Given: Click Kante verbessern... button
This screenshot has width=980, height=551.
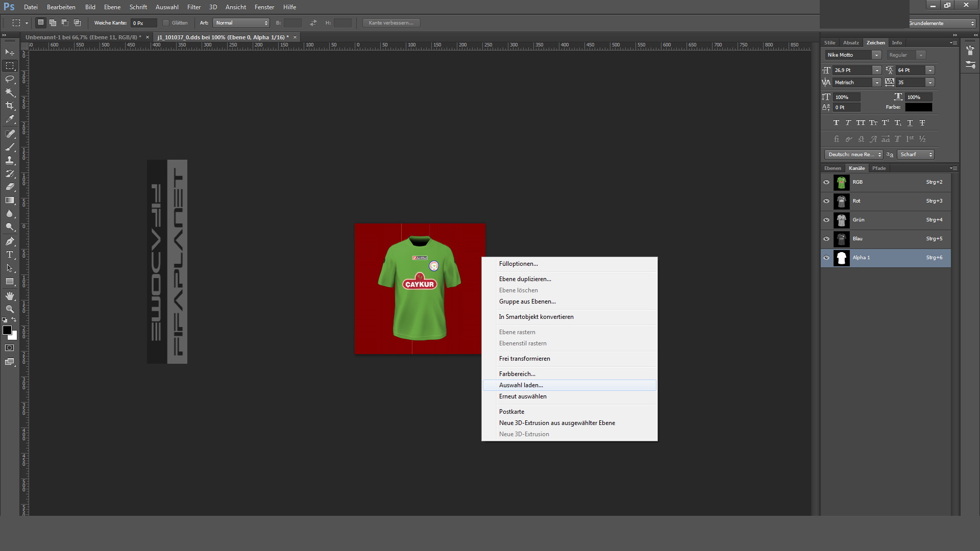Looking at the screenshot, I should click(x=391, y=23).
